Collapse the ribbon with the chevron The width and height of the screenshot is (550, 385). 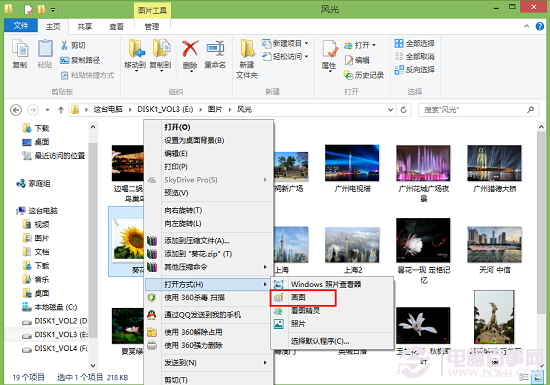pos(526,26)
